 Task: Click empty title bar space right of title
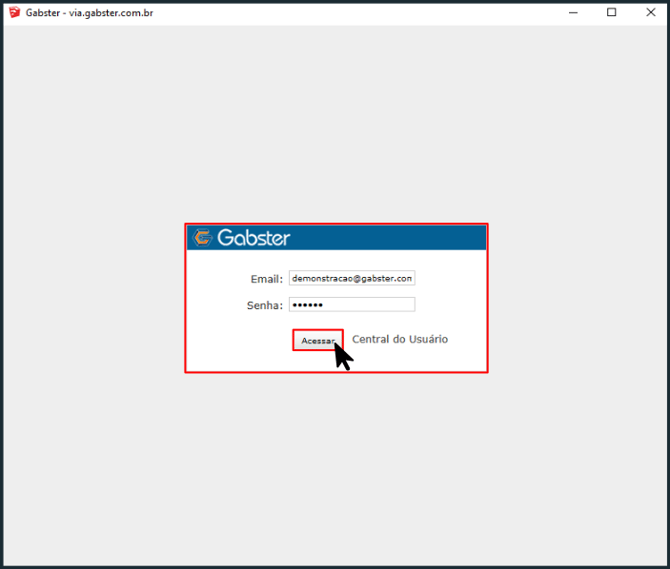(350, 13)
